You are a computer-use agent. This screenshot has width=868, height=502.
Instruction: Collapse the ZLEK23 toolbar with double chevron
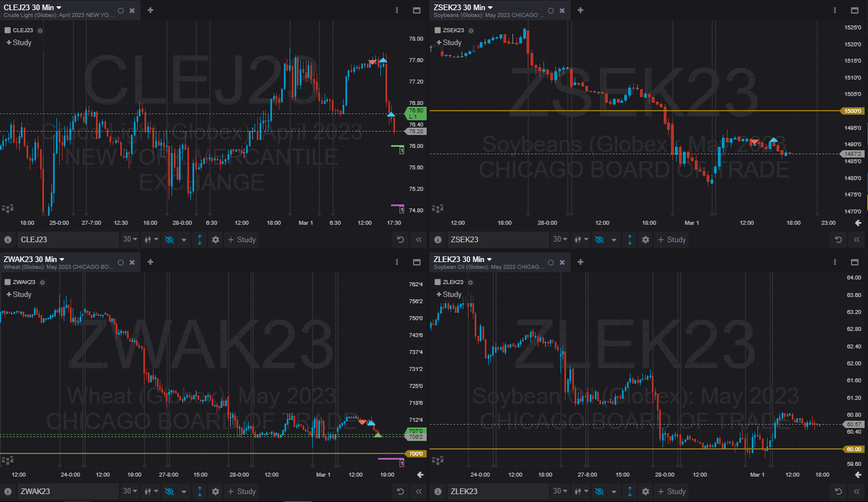pyautogui.click(x=857, y=491)
